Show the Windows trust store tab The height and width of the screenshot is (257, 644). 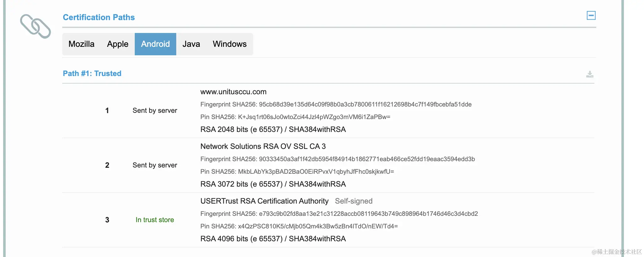pos(230,44)
